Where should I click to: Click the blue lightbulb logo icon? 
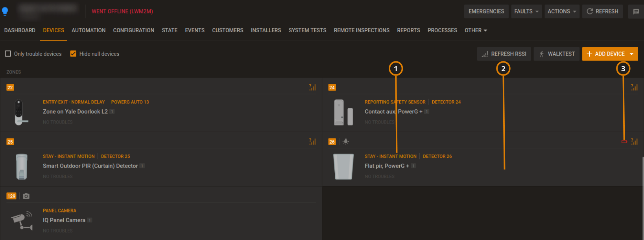tap(5, 11)
